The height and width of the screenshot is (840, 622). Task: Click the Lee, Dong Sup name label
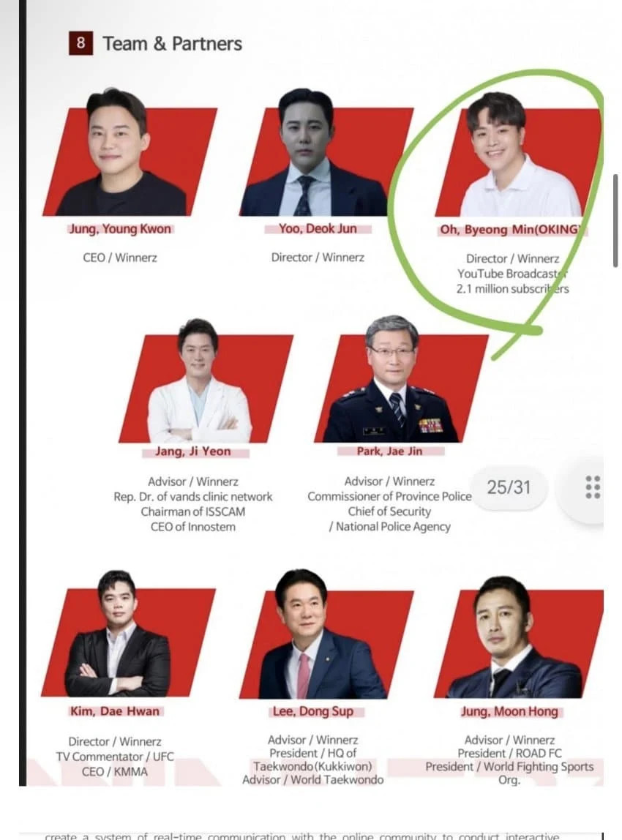(x=313, y=711)
